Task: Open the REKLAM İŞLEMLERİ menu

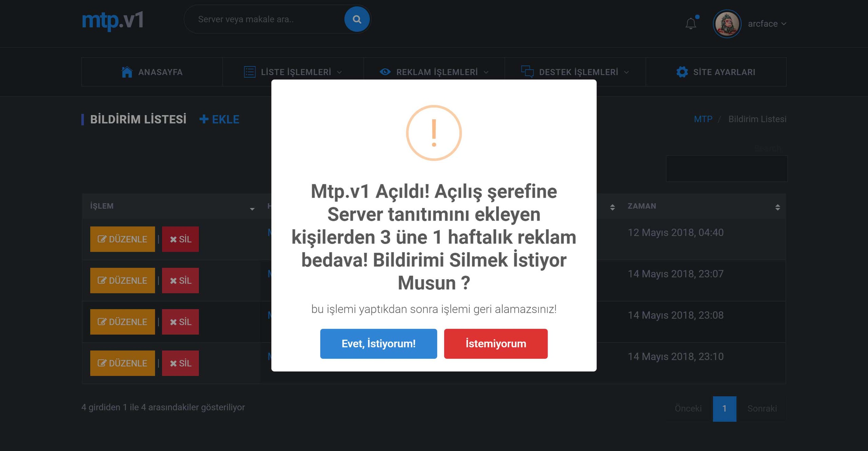Action: pyautogui.click(x=434, y=72)
